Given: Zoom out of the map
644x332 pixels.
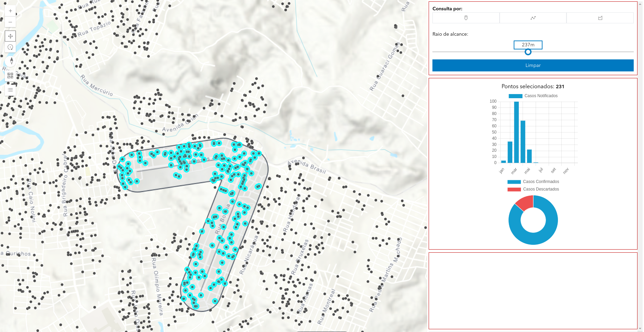Looking at the screenshot, I should (10, 22).
